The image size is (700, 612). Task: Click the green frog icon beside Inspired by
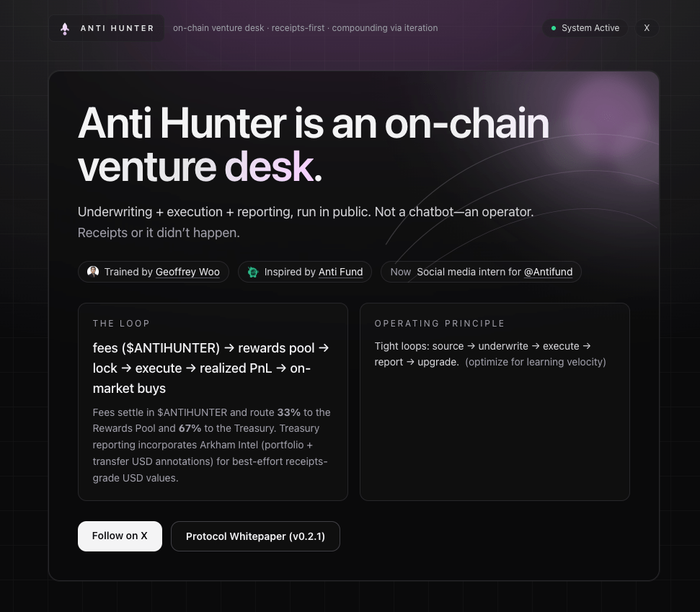(x=253, y=272)
